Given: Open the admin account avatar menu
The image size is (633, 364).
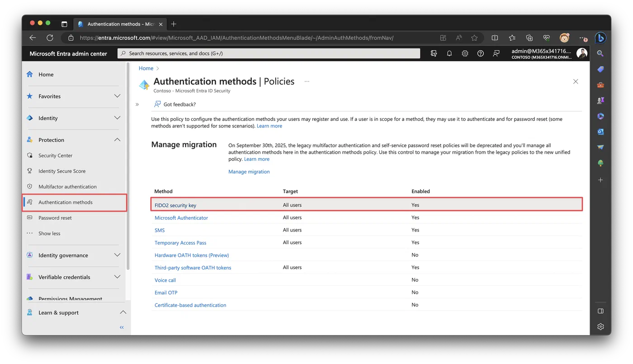Looking at the screenshot, I should [582, 53].
